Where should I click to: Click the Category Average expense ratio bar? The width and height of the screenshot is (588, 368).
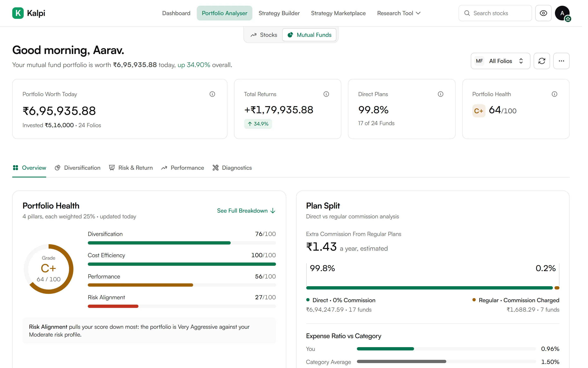tap(446, 362)
